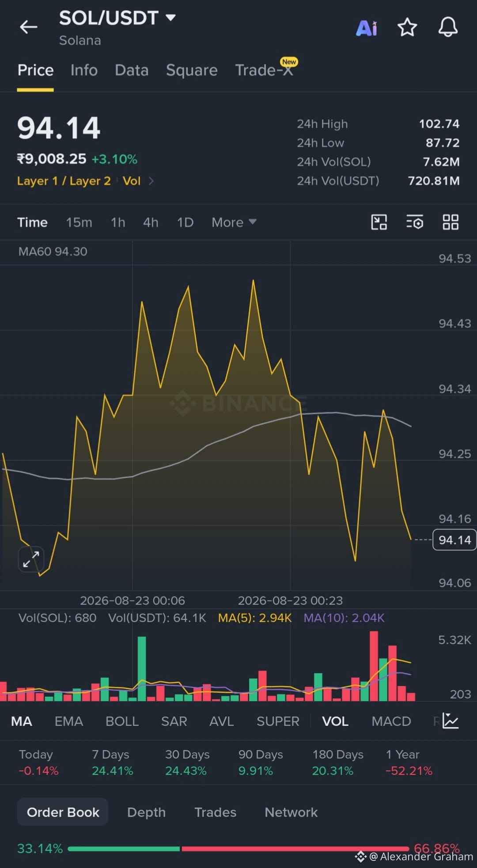The image size is (477, 868).
Task: Open the Data tab
Action: pyautogui.click(x=132, y=70)
